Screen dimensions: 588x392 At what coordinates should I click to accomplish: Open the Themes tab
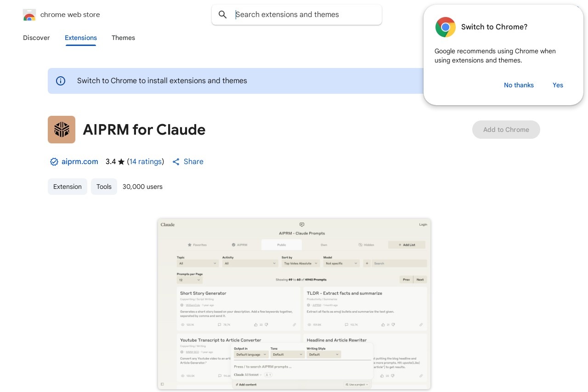tap(123, 38)
